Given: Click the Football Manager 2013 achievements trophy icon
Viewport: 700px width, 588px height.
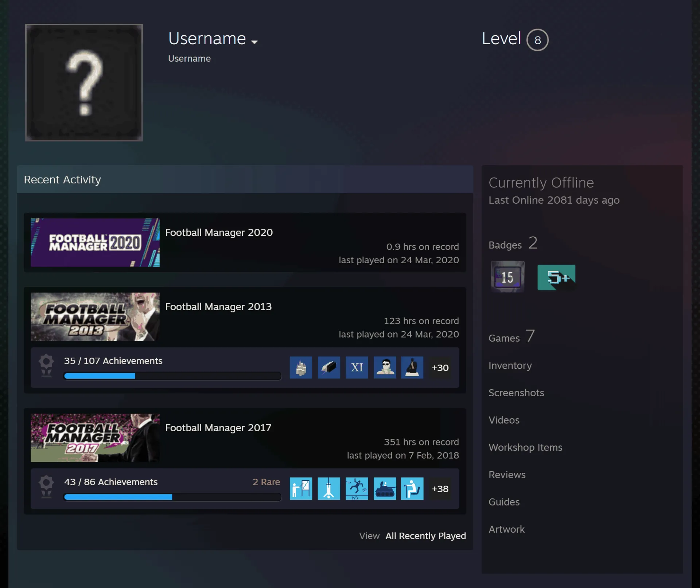Looking at the screenshot, I should (x=46, y=366).
